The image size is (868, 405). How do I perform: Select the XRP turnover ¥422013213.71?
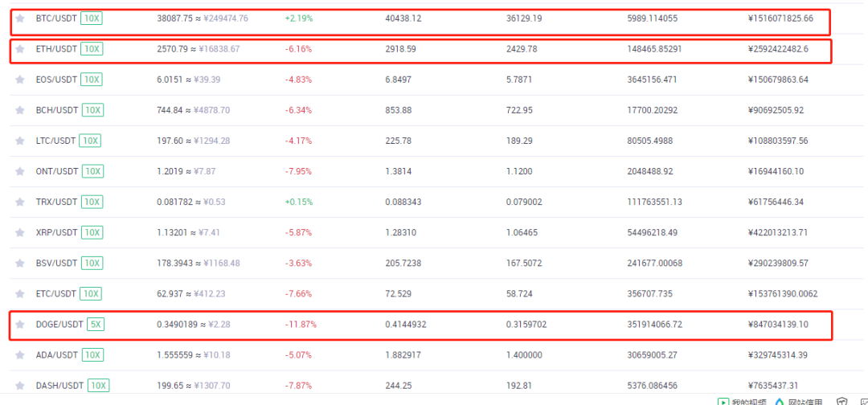(x=777, y=232)
